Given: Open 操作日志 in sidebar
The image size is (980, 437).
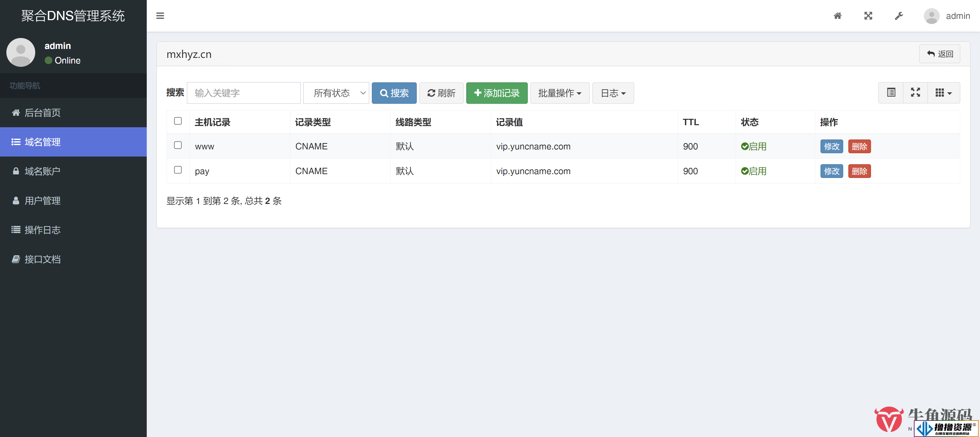Looking at the screenshot, I should 73,229.
